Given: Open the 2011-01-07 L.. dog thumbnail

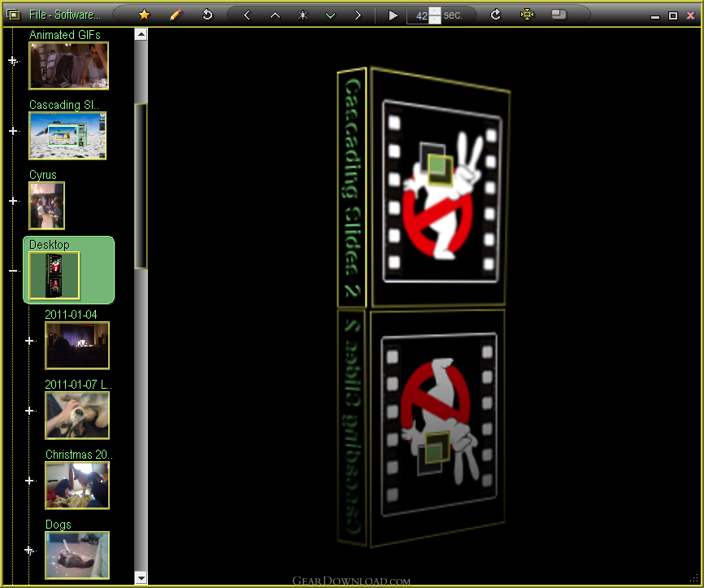Looking at the screenshot, I should pos(77,416).
